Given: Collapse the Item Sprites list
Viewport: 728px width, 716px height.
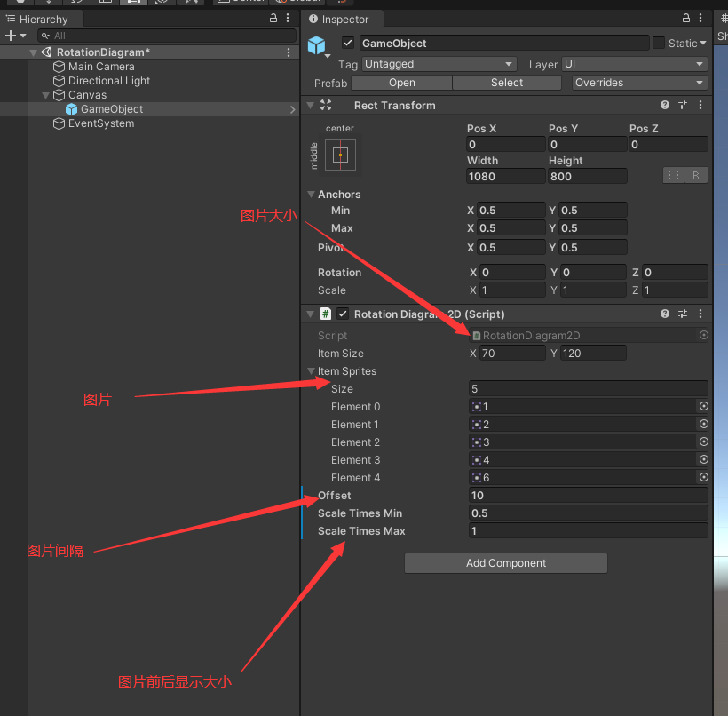Looking at the screenshot, I should point(313,371).
